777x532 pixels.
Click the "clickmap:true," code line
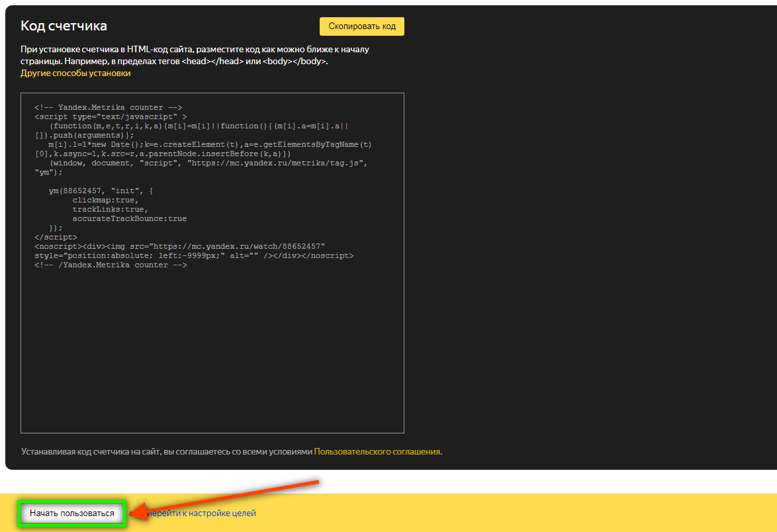point(105,200)
